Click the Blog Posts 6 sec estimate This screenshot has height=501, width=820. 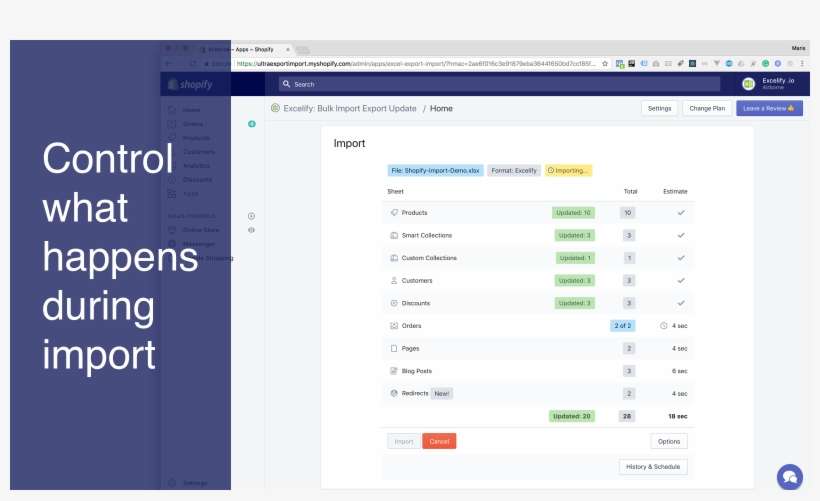[x=680, y=371]
